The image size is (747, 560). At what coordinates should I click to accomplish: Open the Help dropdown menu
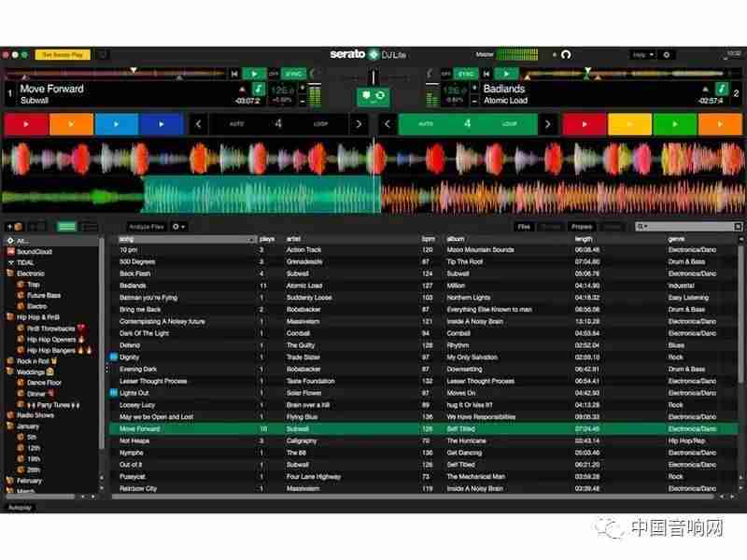pos(642,55)
